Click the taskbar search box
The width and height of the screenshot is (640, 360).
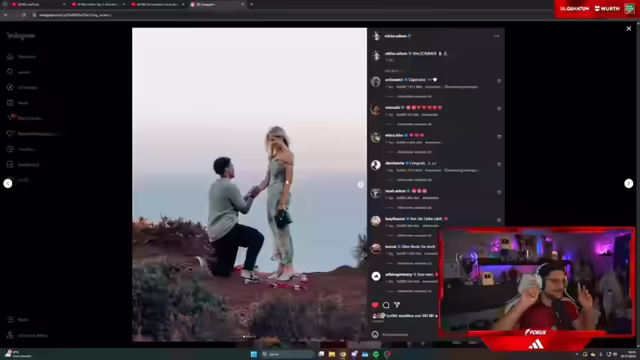[288, 354]
